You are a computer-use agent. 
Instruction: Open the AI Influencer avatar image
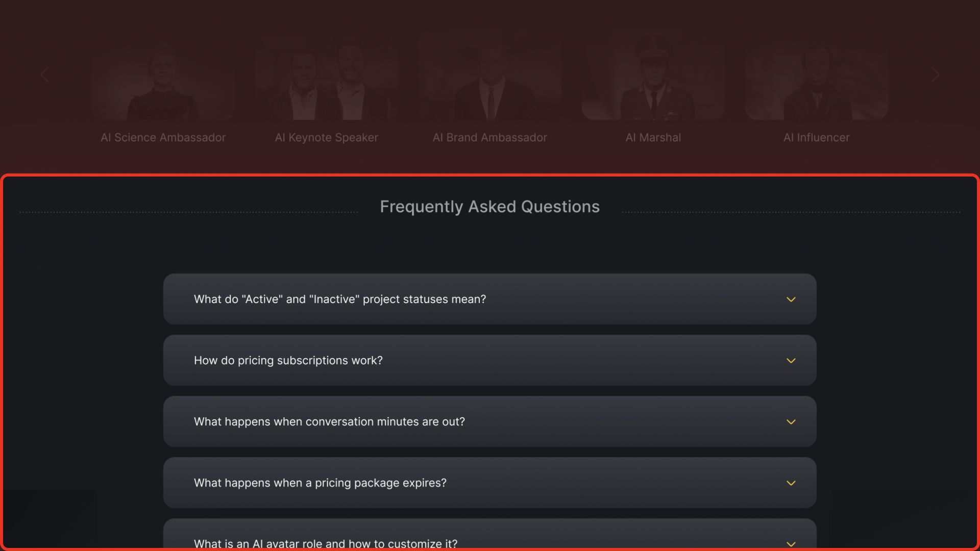[x=817, y=79]
